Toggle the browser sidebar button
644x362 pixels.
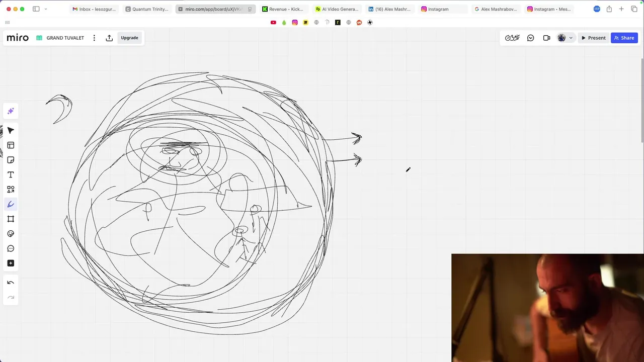tap(36, 9)
